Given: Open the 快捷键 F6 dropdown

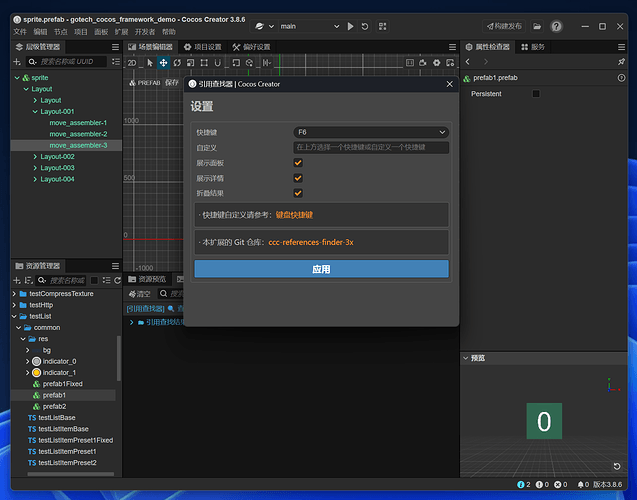Looking at the screenshot, I should click(371, 132).
